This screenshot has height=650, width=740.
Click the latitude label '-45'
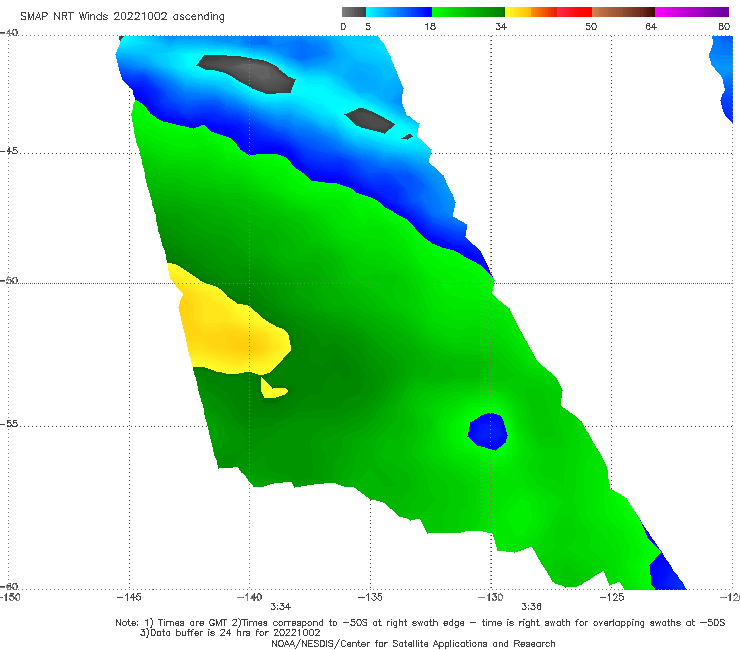point(9,151)
